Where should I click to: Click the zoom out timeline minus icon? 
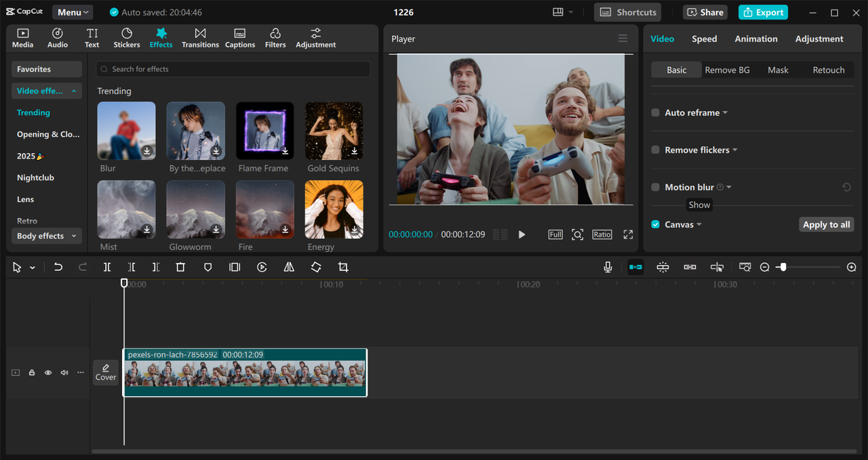pos(765,268)
